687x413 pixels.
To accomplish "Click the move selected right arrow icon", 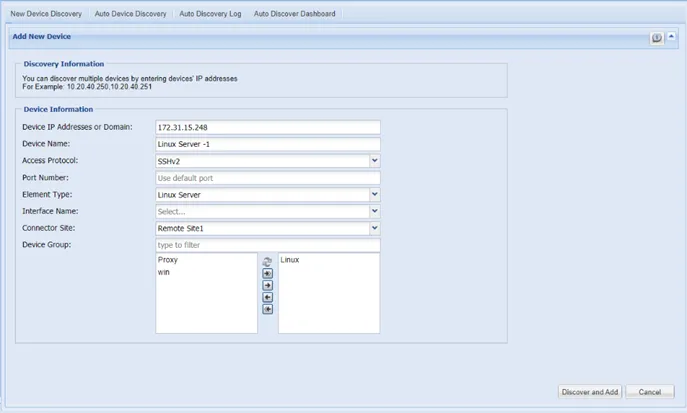I will coord(267,285).
